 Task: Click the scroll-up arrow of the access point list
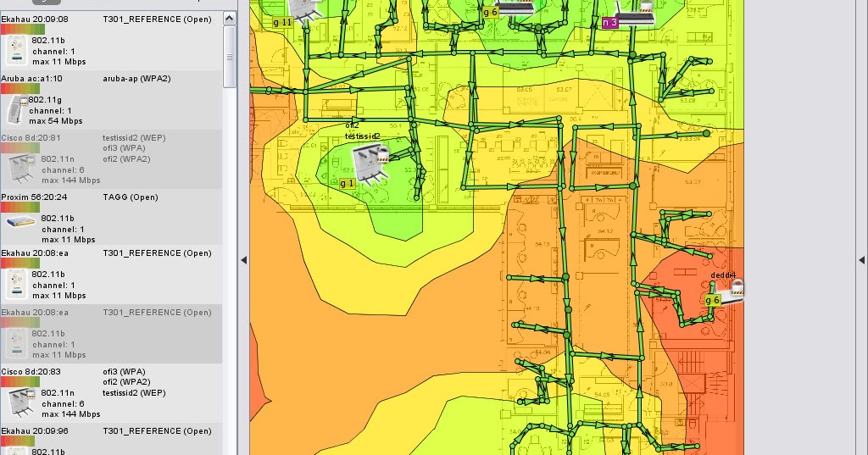pos(229,19)
